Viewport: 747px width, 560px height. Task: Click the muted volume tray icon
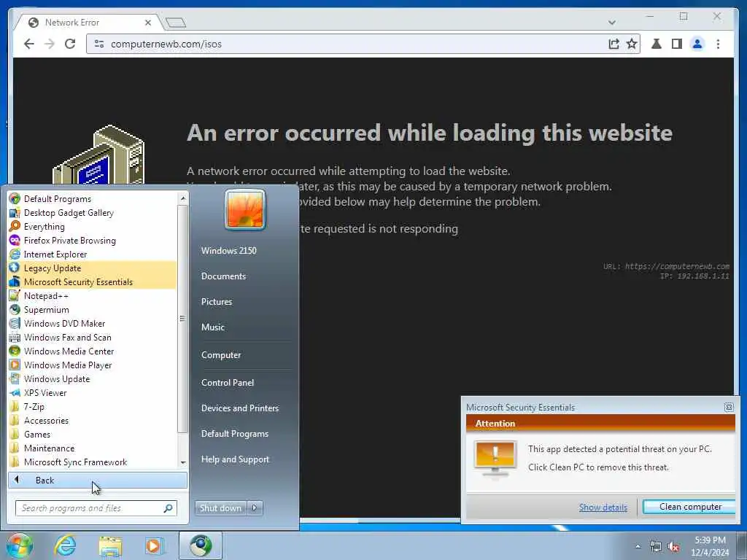(x=673, y=546)
